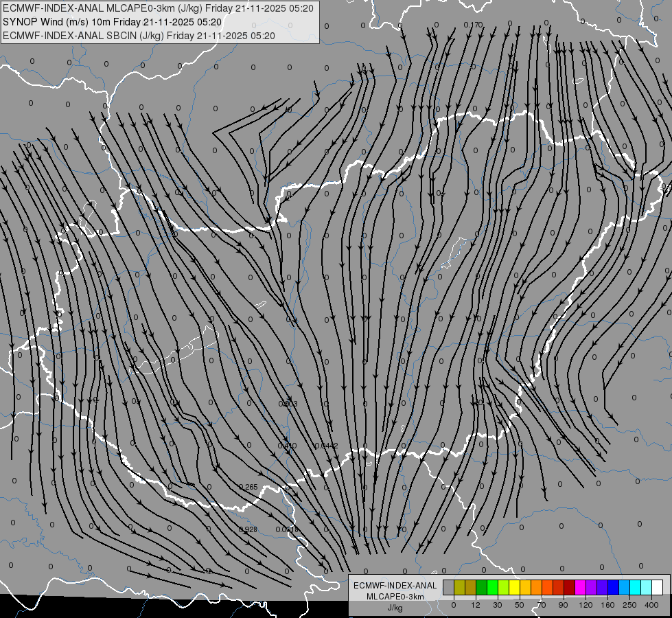Click the map value 0.0218
This screenshot has width=672, height=618.
click(287, 529)
